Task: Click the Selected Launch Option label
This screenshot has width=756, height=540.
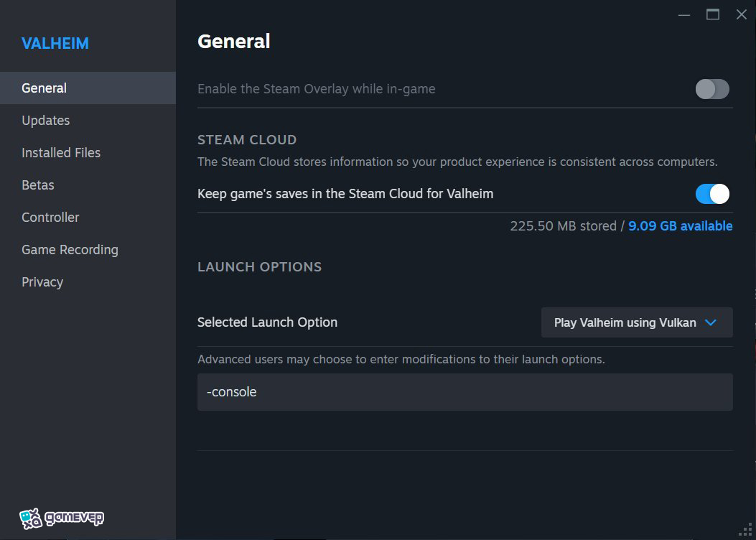Action: [267, 322]
